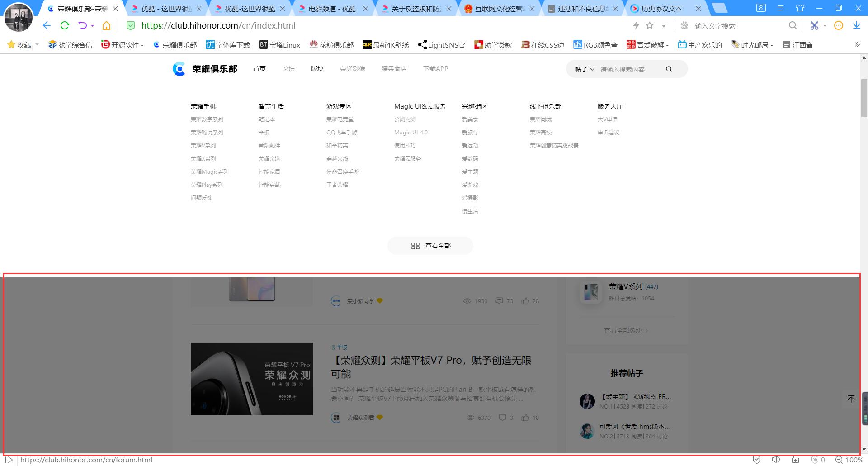The height and width of the screenshot is (466, 868).
Task: Click the back-to-top arrow button
Action: [x=851, y=399]
